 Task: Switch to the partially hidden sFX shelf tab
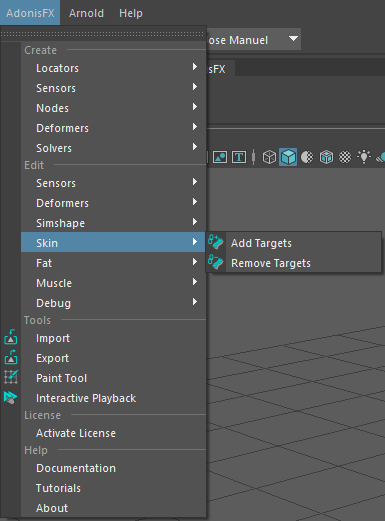pyautogui.click(x=221, y=69)
